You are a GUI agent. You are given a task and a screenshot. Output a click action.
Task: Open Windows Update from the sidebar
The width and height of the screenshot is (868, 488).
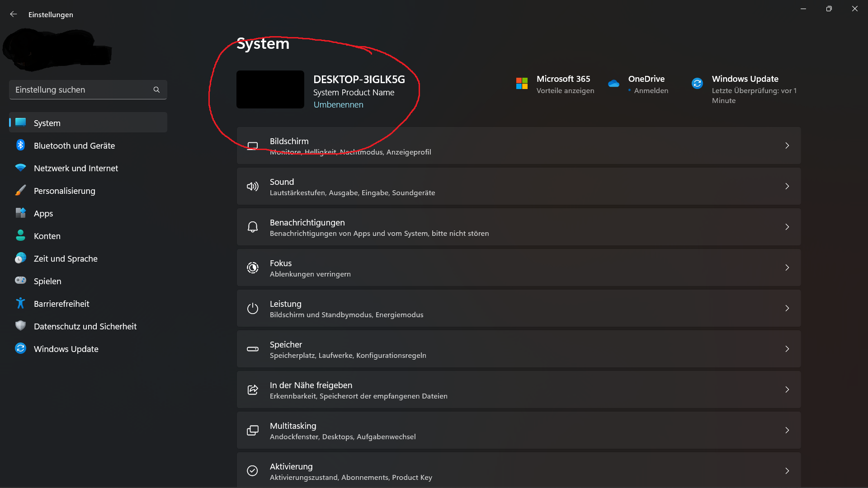click(66, 349)
